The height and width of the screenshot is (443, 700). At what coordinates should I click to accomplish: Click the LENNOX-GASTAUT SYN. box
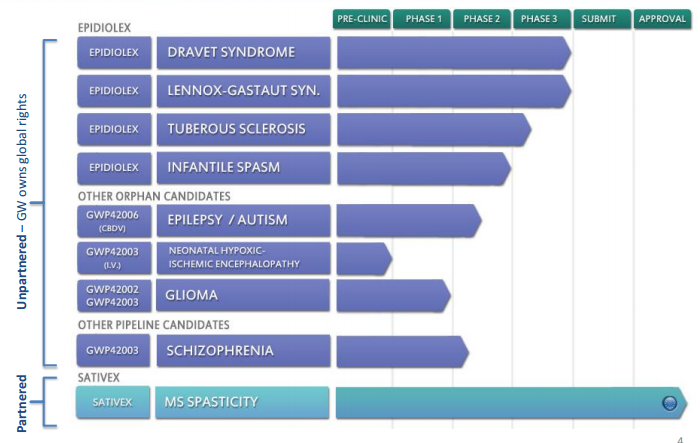(x=244, y=91)
